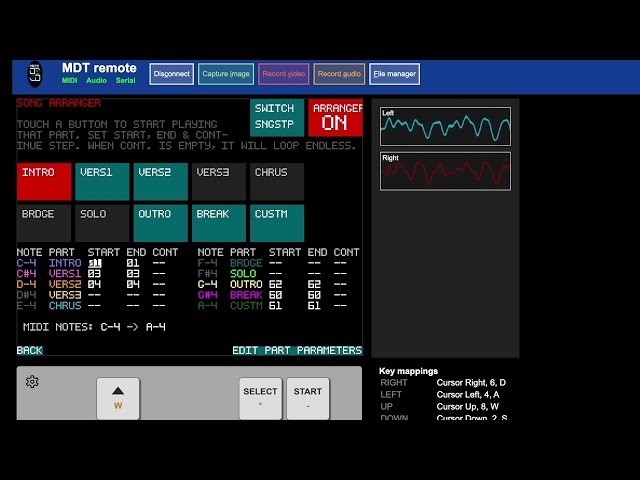Open the settings gear icon
Screen dimensions: 640x480
[32, 382]
